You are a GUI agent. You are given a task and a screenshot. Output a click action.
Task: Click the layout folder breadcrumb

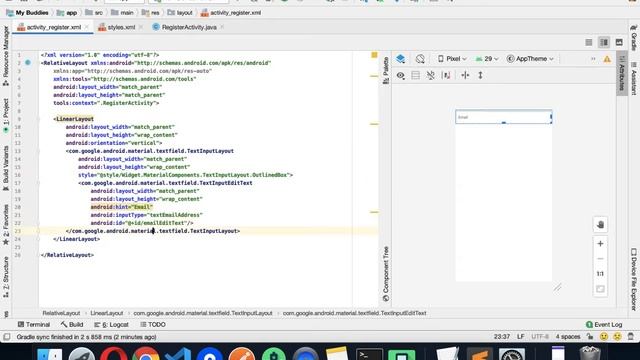pos(180,13)
